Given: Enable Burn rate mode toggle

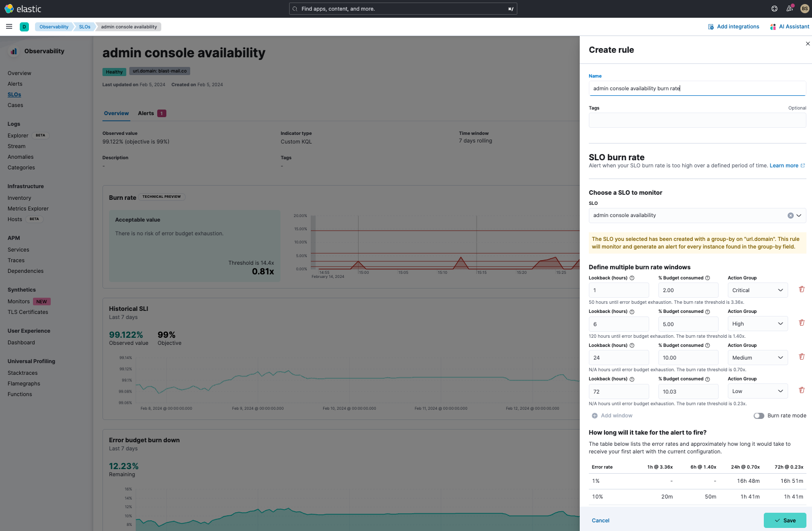Looking at the screenshot, I should click(759, 416).
